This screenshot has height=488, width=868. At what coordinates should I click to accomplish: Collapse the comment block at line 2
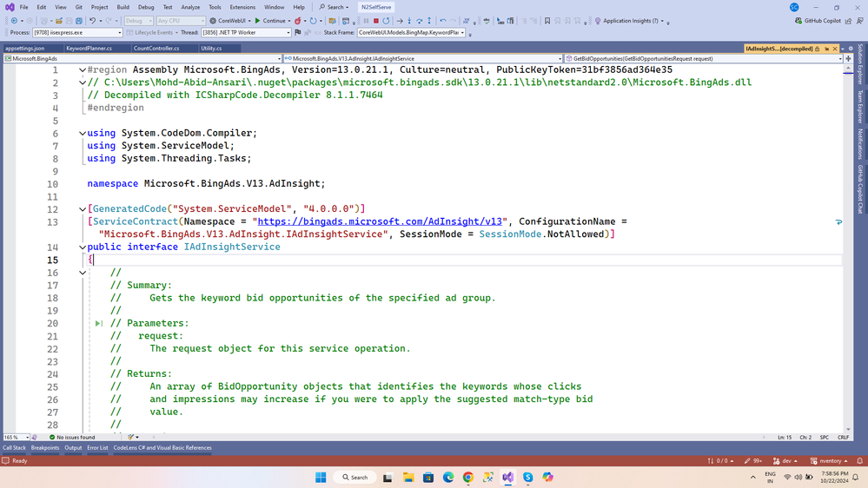click(x=82, y=83)
